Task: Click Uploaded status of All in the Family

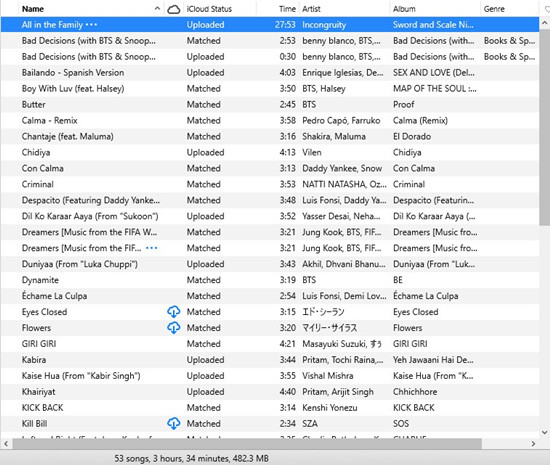Action: tap(205, 25)
